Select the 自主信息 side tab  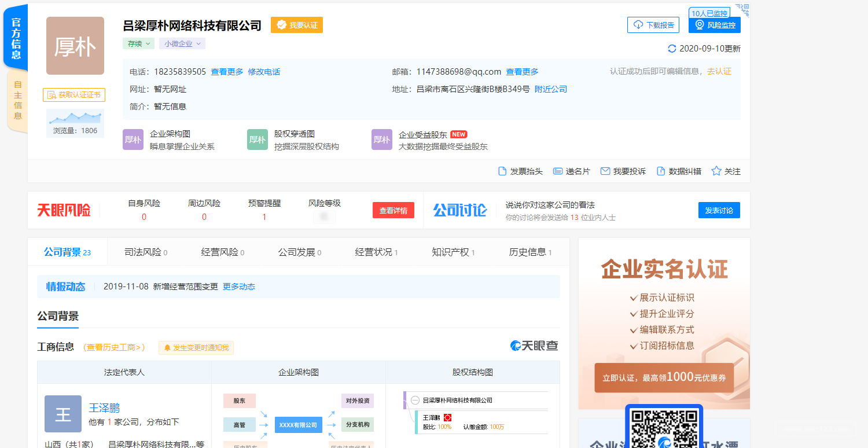click(17, 100)
